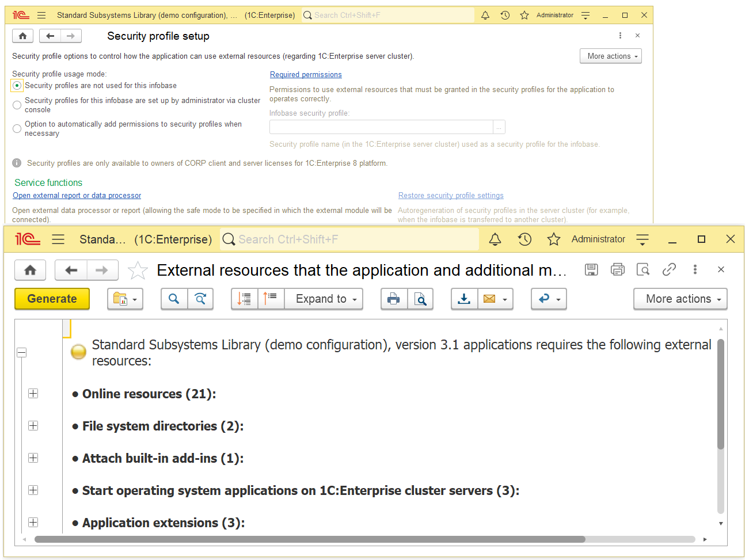
Task: Expand Attach built-in add-ins (1) group
Action: [x=33, y=458]
